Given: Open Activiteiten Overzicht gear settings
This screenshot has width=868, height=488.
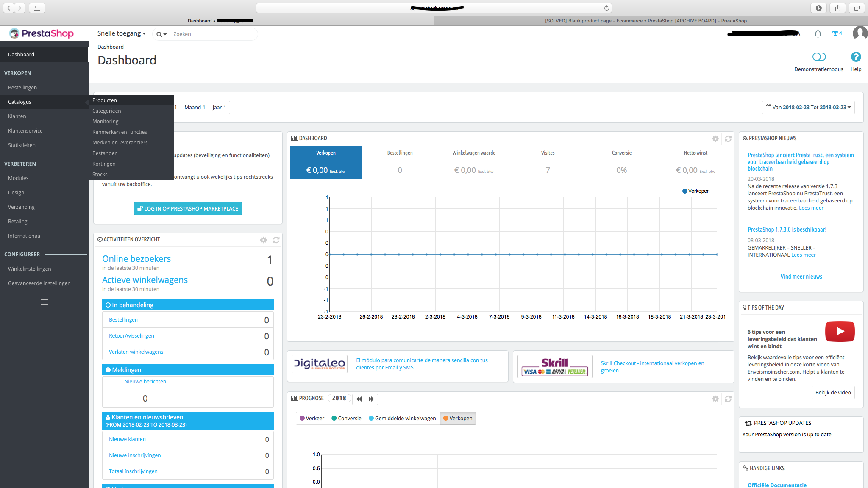Looking at the screenshot, I should point(263,240).
